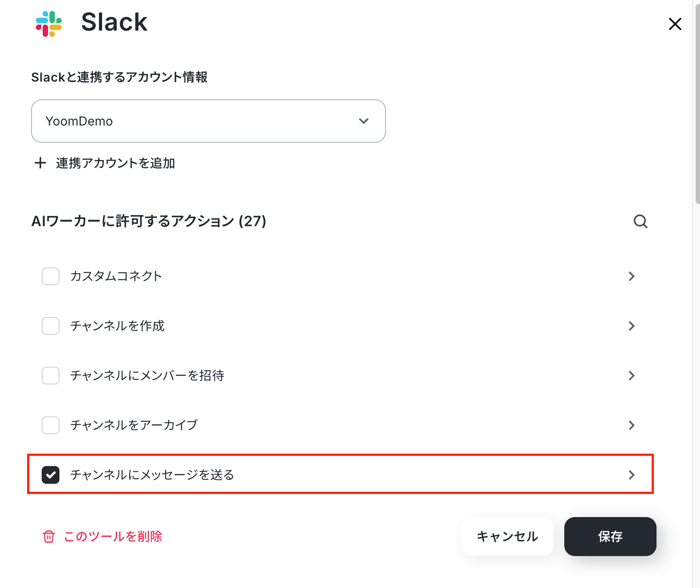Click the 保存 save button
This screenshot has height=588, width=700.
610,537
